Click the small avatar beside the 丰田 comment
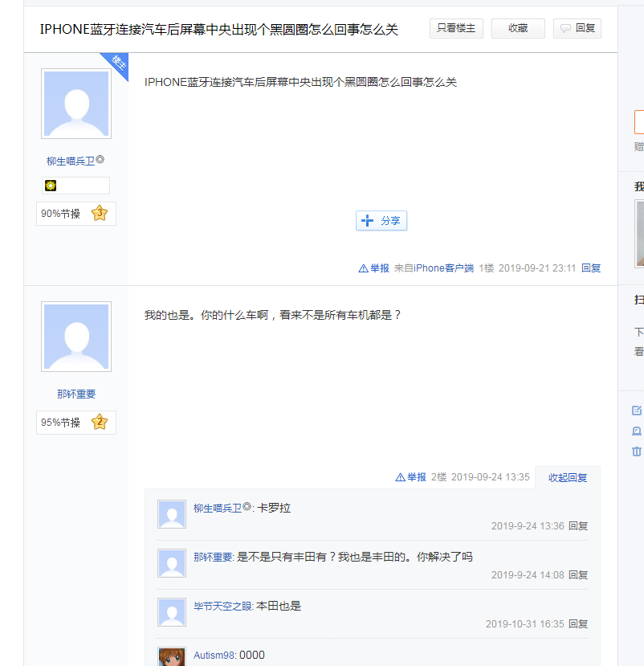 click(x=172, y=563)
